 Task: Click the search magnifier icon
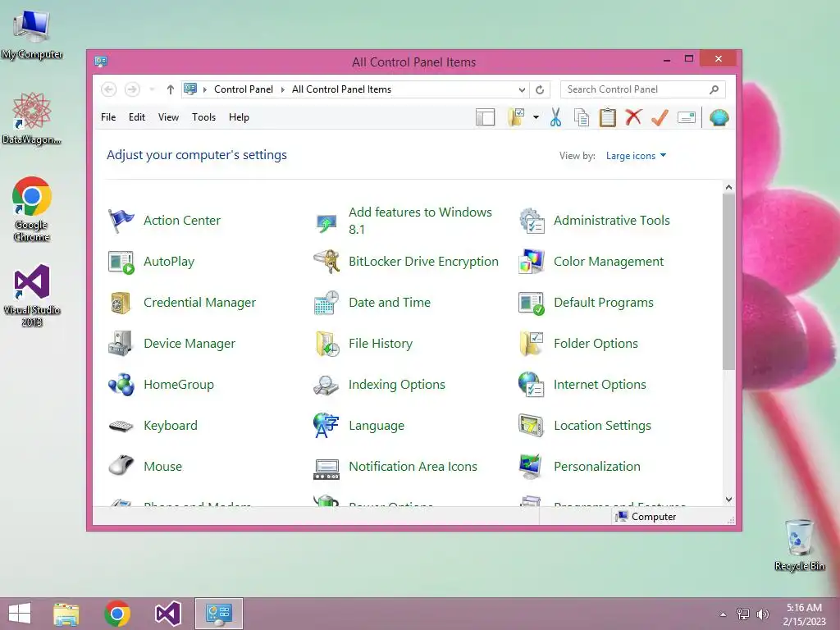[x=714, y=89]
